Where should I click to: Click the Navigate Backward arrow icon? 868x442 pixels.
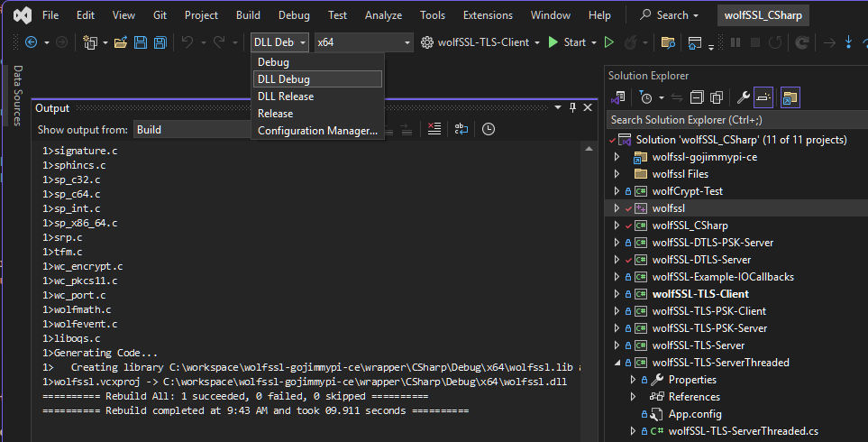click(x=31, y=42)
